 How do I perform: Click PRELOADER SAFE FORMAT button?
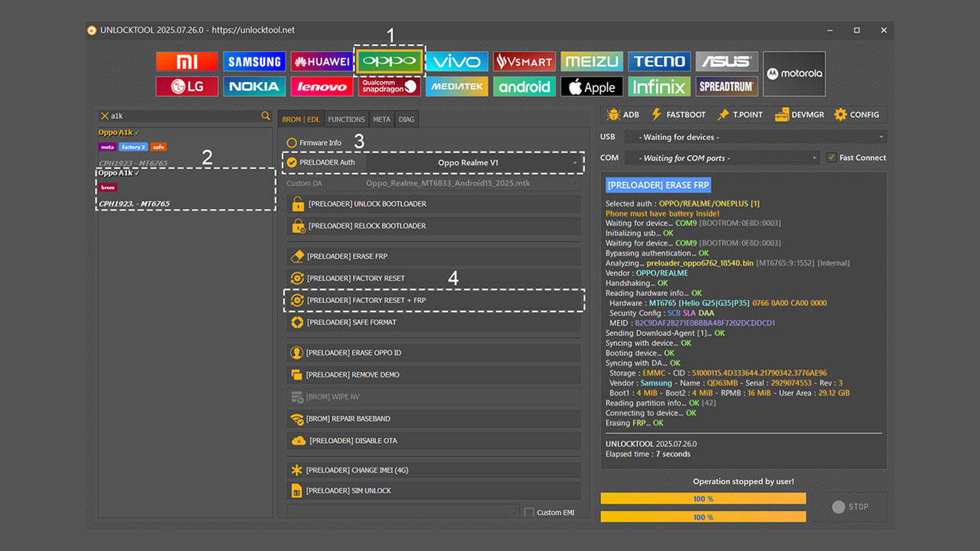[433, 322]
